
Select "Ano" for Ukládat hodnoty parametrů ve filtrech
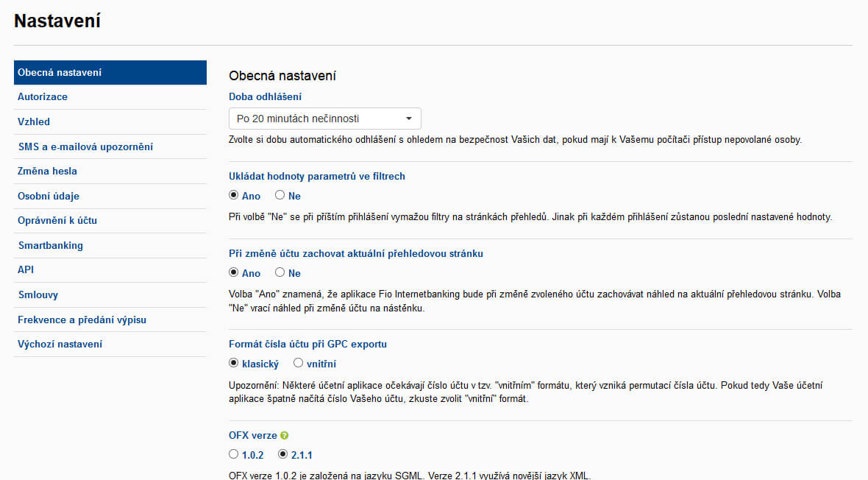point(234,196)
